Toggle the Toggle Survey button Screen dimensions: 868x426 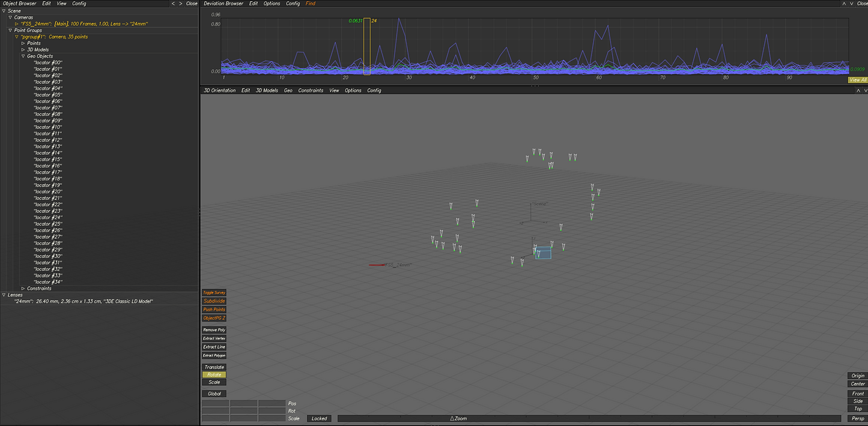coord(214,293)
